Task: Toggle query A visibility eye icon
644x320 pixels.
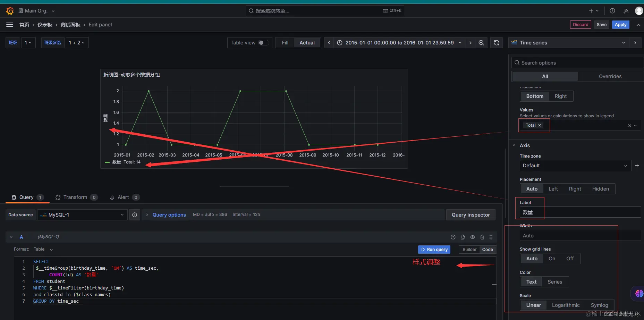Action: pyautogui.click(x=473, y=237)
